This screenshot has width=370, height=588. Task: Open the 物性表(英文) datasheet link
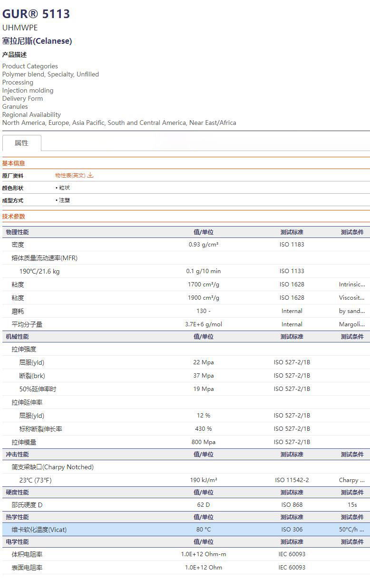(x=70, y=175)
